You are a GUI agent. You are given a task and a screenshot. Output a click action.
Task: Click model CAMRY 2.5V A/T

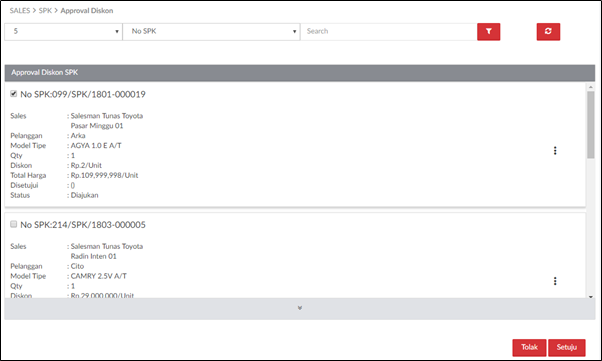click(x=99, y=276)
